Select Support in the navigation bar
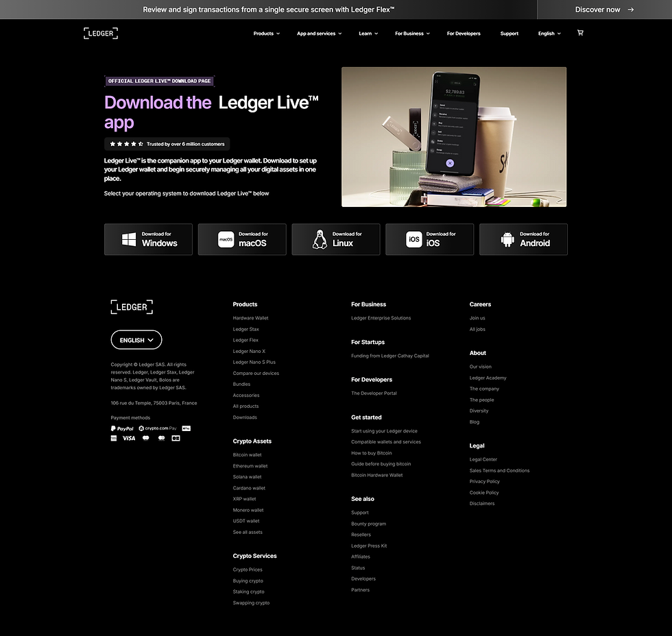672x636 pixels. 509,33
